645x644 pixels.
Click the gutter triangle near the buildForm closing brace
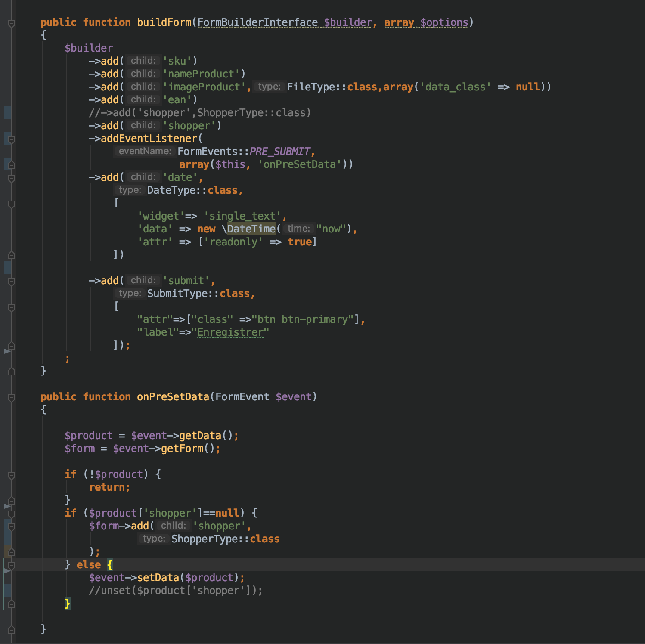(x=6, y=351)
